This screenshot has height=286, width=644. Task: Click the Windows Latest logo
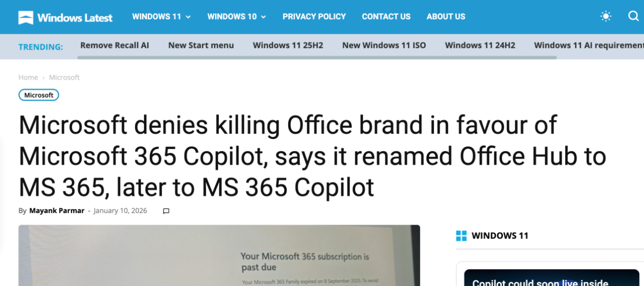click(65, 17)
